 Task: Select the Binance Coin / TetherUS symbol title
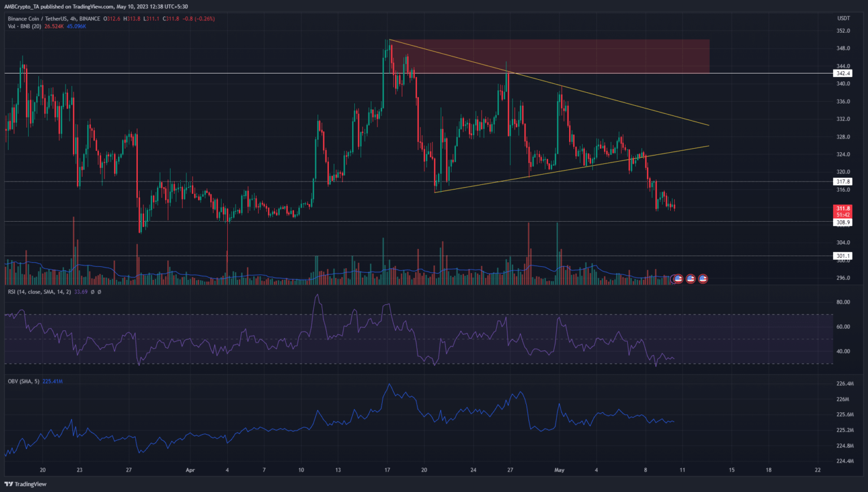[x=54, y=19]
